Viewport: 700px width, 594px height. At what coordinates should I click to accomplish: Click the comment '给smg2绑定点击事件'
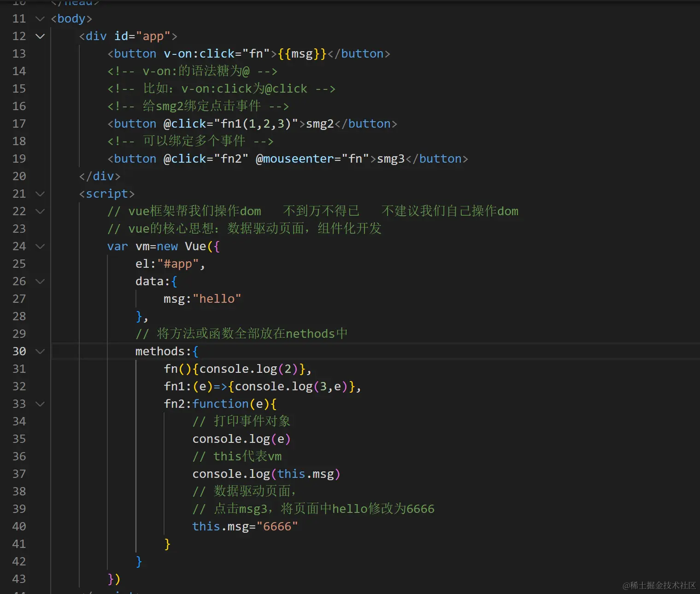[198, 106]
